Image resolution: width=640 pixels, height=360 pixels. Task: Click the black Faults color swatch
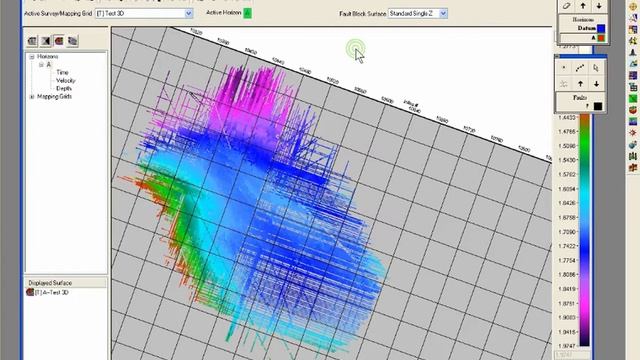point(598,106)
